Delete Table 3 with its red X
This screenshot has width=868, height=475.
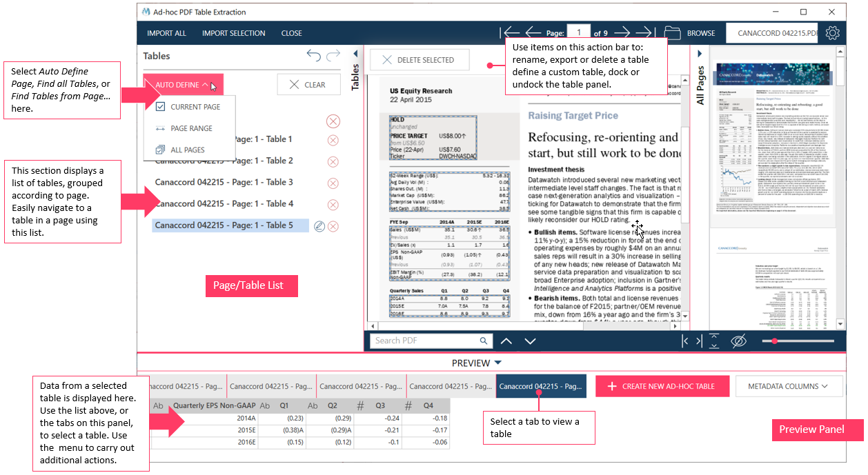click(x=333, y=183)
